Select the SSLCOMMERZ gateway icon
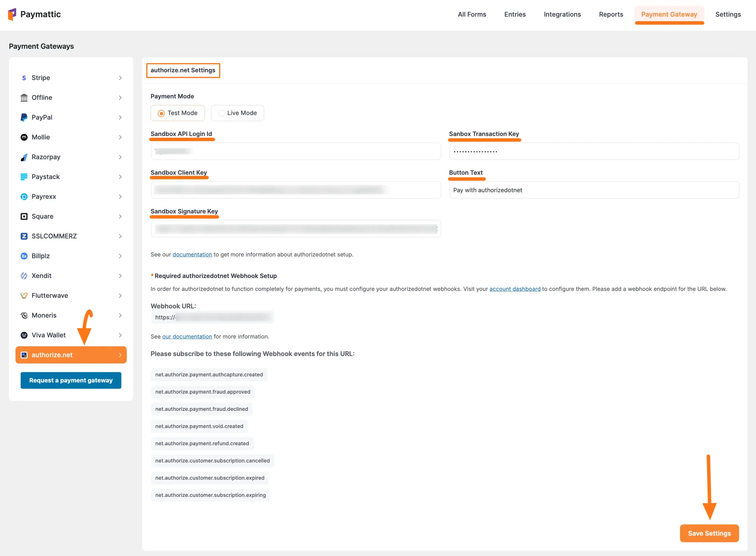The image size is (756, 556). coord(24,236)
